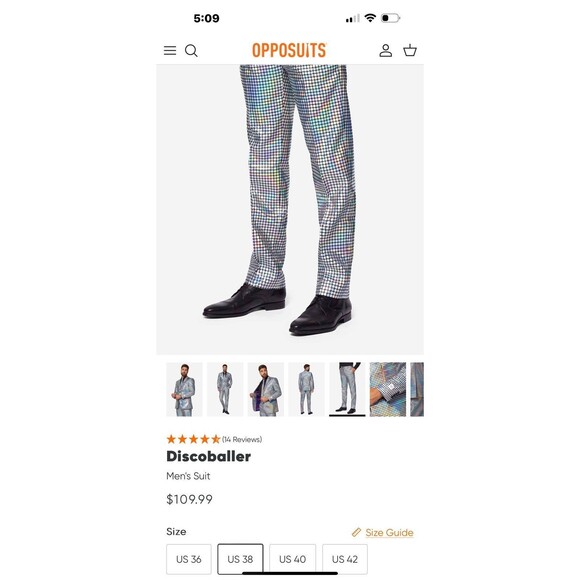Select size US 38
580x580 pixels.
point(240,559)
